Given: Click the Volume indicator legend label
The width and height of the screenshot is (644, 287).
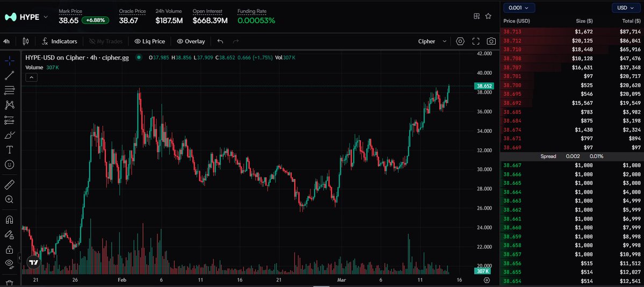Looking at the screenshot, I should click(34, 67).
